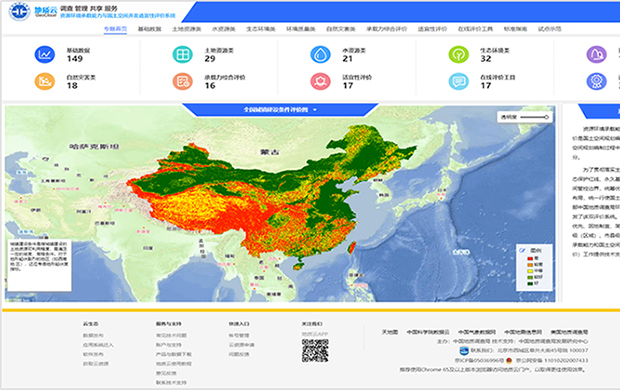The height and width of the screenshot is (390, 620).
Task: Click the light green 较好 legend swatch
Action: [x=530, y=277]
